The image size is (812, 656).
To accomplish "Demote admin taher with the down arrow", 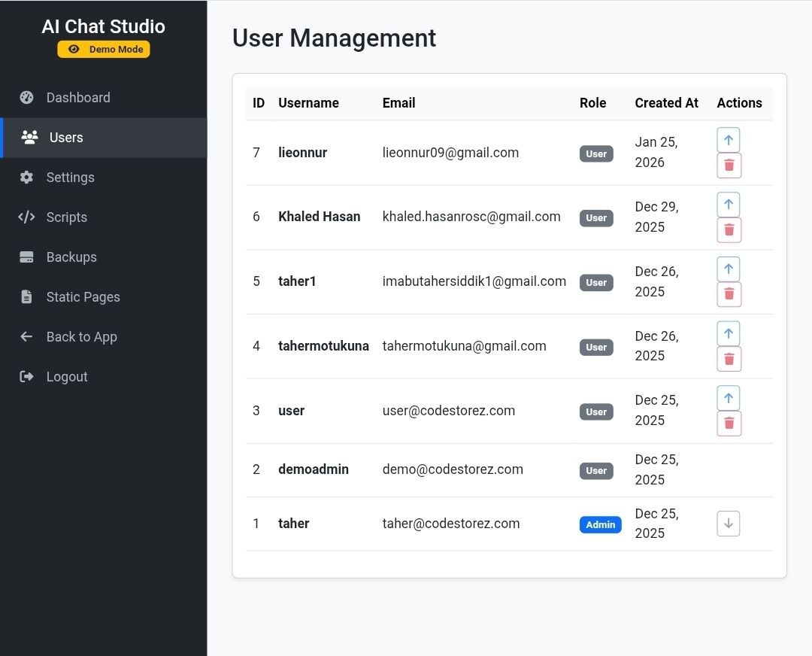I will (x=729, y=524).
